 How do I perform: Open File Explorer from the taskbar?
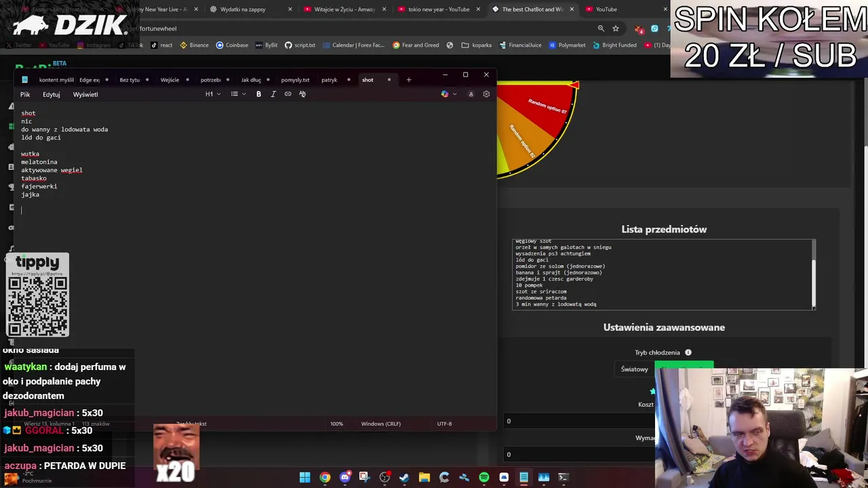coord(424,477)
